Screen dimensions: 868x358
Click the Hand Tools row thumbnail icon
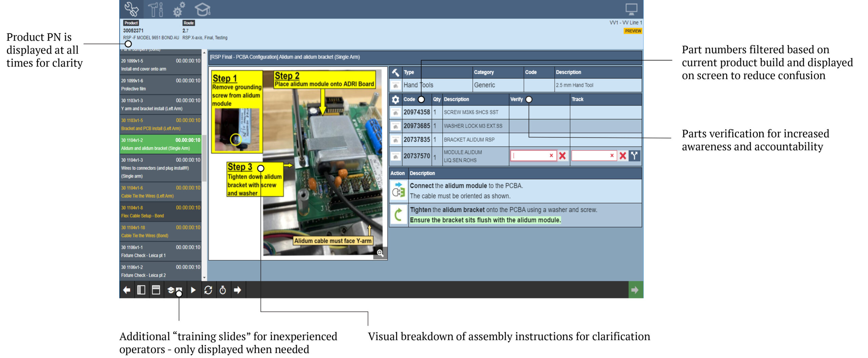click(x=395, y=85)
